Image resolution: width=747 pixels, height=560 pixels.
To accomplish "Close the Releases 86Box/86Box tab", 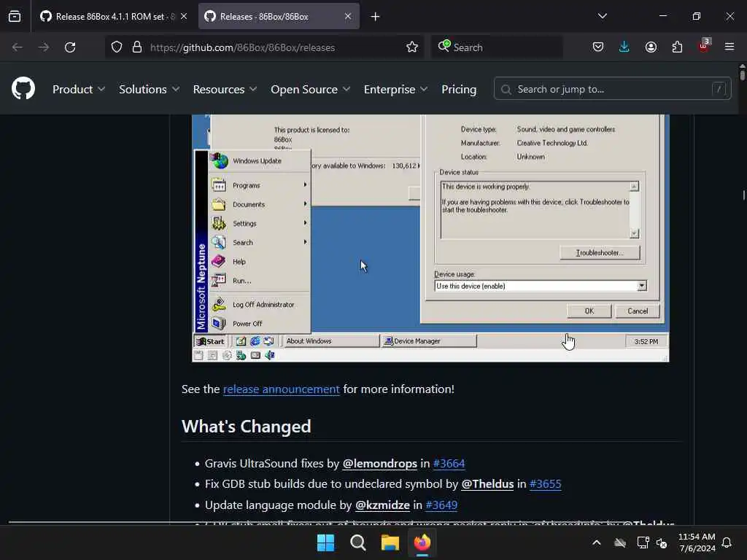I will tap(348, 16).
